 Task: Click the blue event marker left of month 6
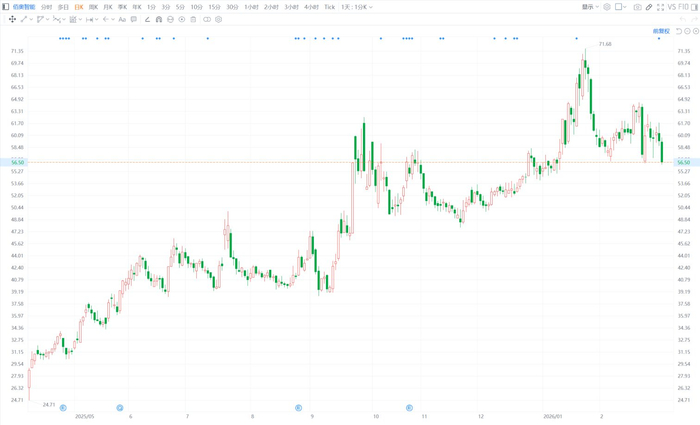click(x=120, y=408)
